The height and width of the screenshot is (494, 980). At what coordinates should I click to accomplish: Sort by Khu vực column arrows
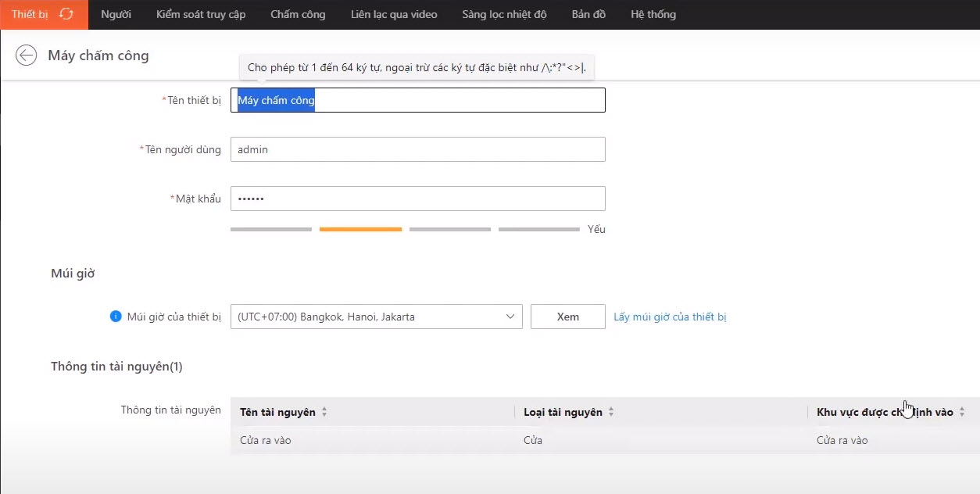[962, 412]
